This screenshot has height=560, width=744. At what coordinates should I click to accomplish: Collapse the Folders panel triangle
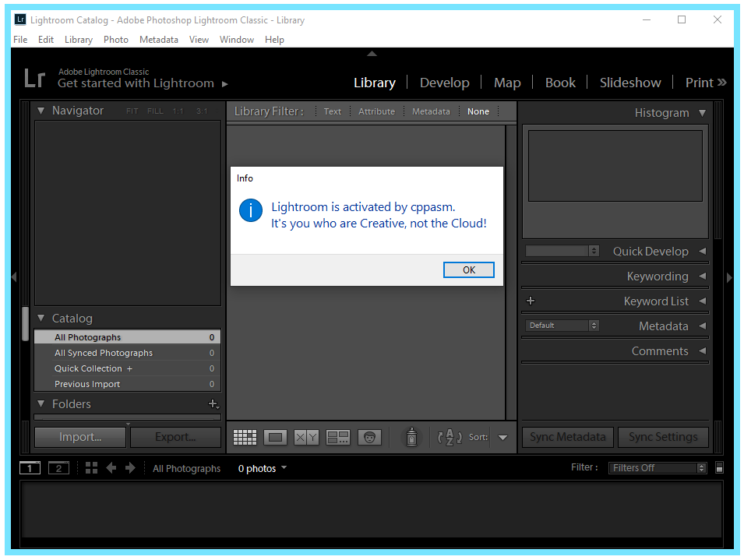[41, 404]
